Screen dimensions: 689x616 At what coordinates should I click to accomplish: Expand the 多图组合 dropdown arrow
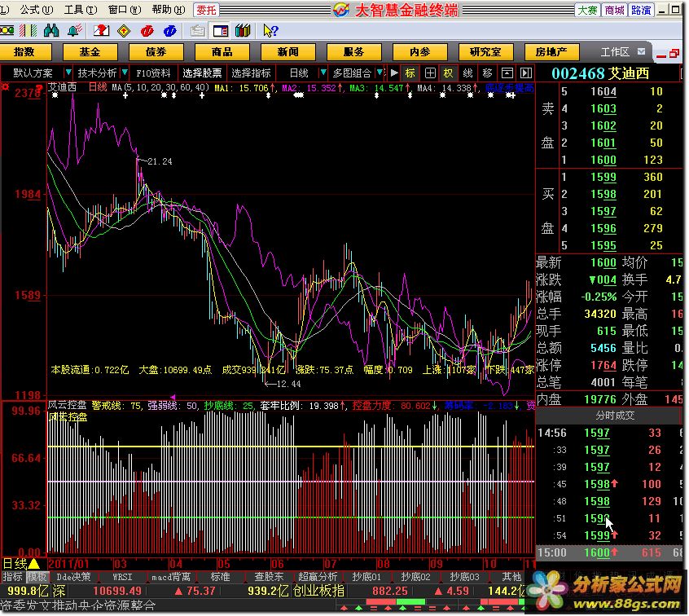pyautogui.click(x=380, y=72)
